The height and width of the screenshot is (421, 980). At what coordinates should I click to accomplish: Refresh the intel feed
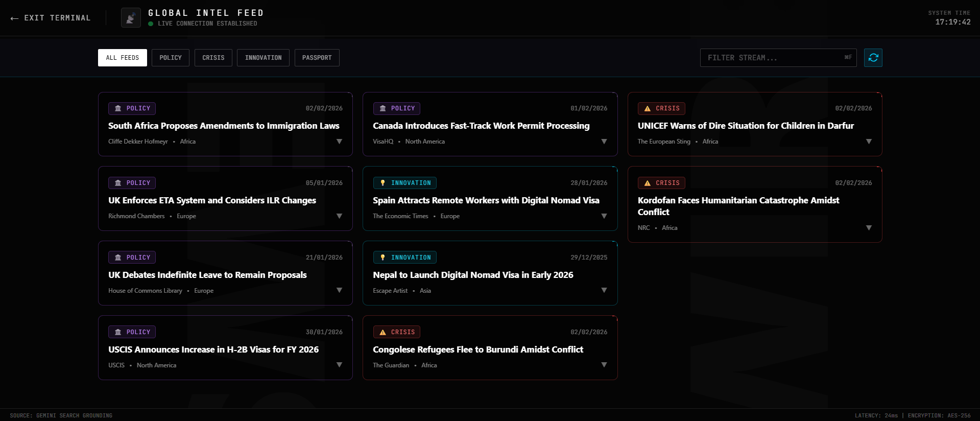[x=873, y=58]
